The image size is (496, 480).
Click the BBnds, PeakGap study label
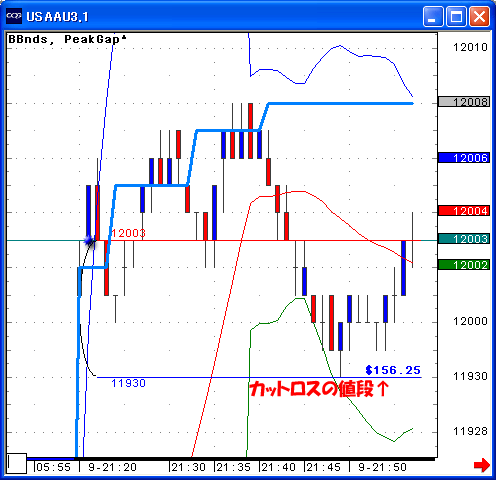click(67, 39)
